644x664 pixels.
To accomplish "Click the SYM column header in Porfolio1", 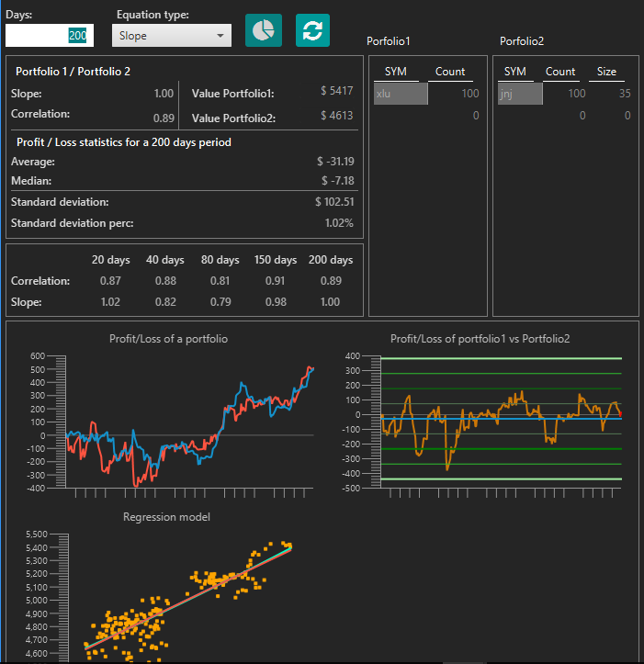I will tap(396, 72).
